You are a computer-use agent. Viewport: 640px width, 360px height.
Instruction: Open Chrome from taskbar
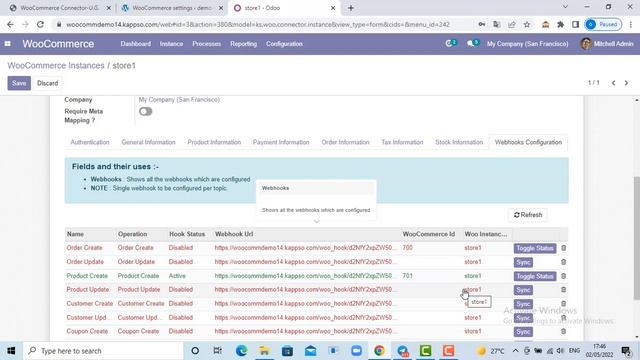click(x=379, y=351)
